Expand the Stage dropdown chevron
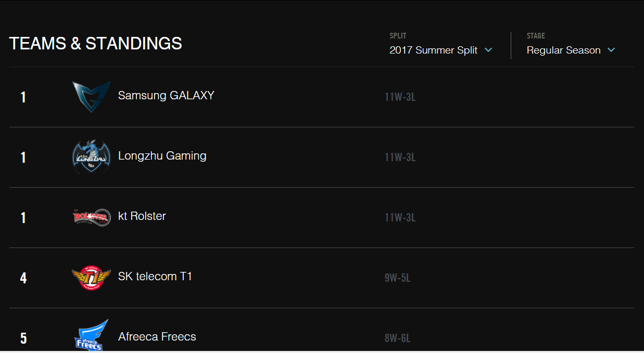This screenshot has height=353, width=644. [x=611, y=50]
